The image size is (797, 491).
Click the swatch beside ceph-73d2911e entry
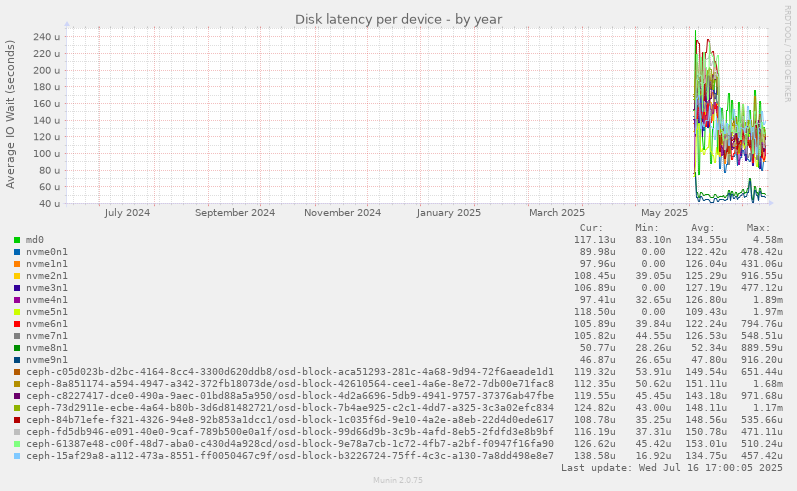[x=17, y=408]
